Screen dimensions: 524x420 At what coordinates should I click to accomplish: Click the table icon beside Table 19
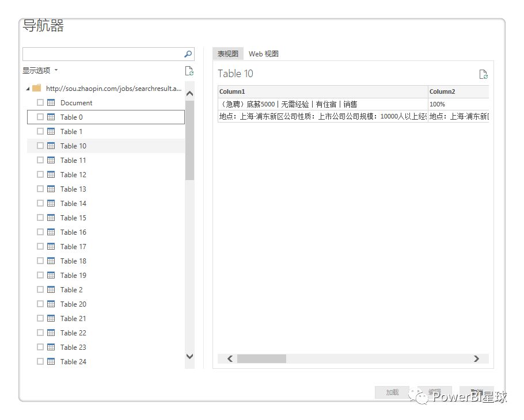51,275
